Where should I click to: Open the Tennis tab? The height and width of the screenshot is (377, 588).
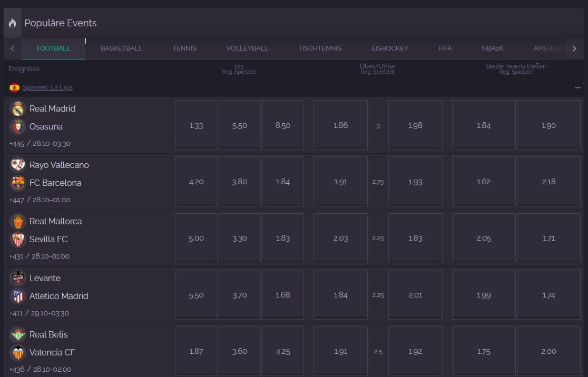pos(184,48)
